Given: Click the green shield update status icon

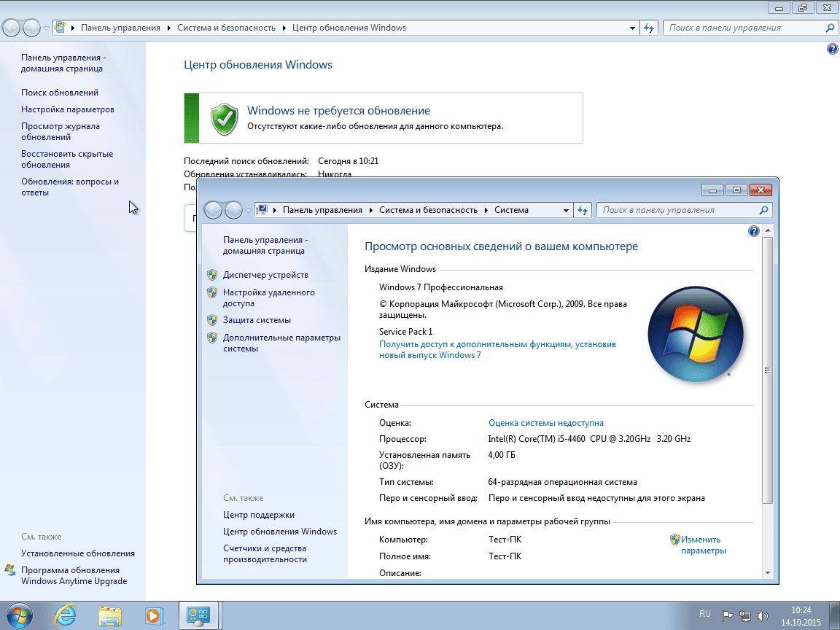Looking at the screenshot, I should 224,119.
